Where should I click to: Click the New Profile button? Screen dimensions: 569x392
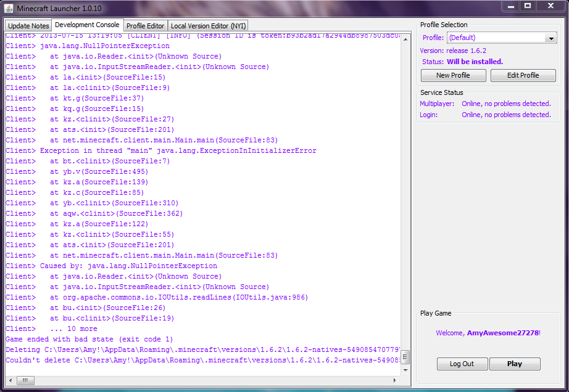coord(453,75)
